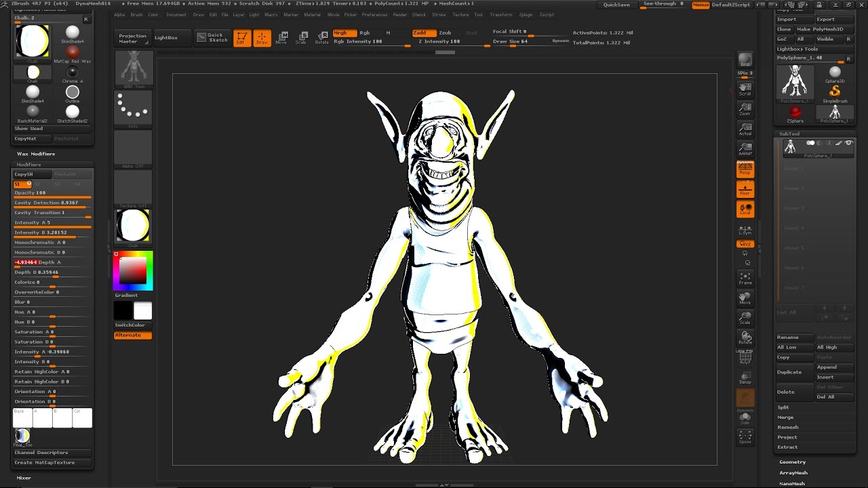Click the BPR render icon

point(745,60)
